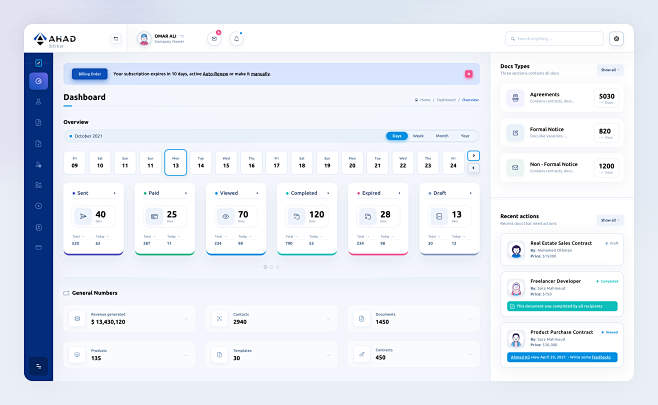Expand Show all dropdown in Recent actions
The width and height of the screenshot is (658, 405).
(x=610, y=219)
